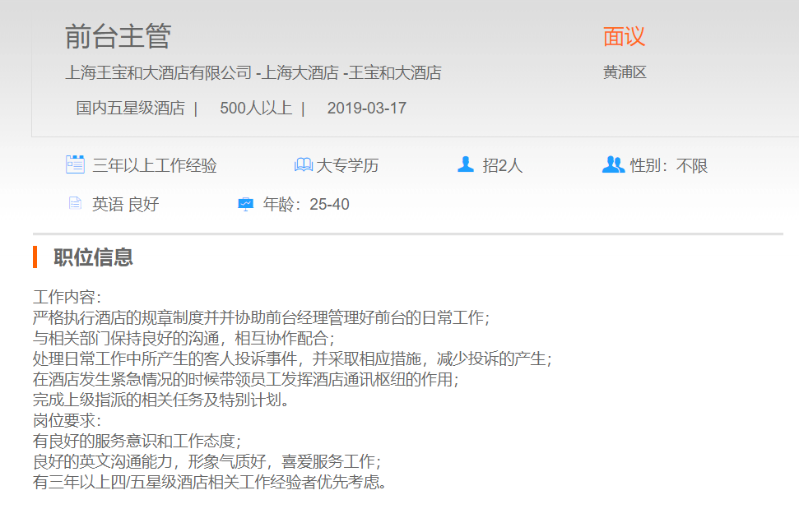Open the 前台主管 job title
The image size is (799, 532).
[118, 36]
